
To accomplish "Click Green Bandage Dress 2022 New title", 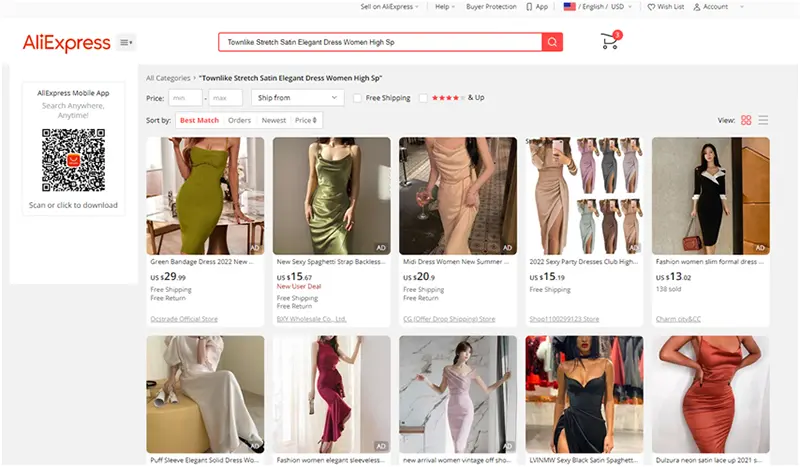I will click(x=202, y=262).
